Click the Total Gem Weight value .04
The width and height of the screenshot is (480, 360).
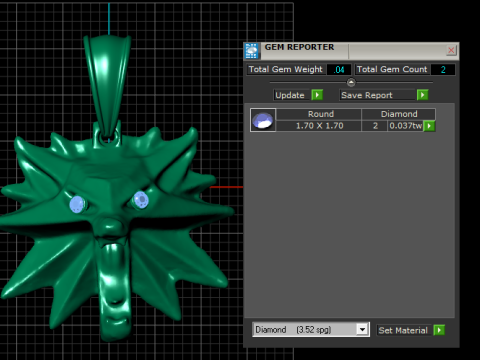(339, 69)
